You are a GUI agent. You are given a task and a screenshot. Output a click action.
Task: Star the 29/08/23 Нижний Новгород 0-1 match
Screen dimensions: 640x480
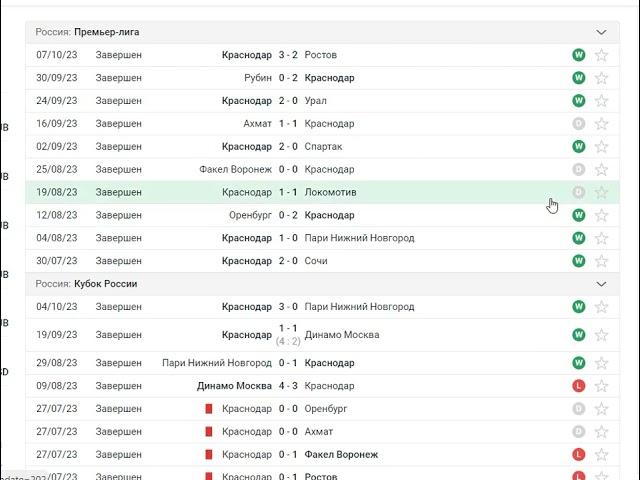click(x=601, y=363)
